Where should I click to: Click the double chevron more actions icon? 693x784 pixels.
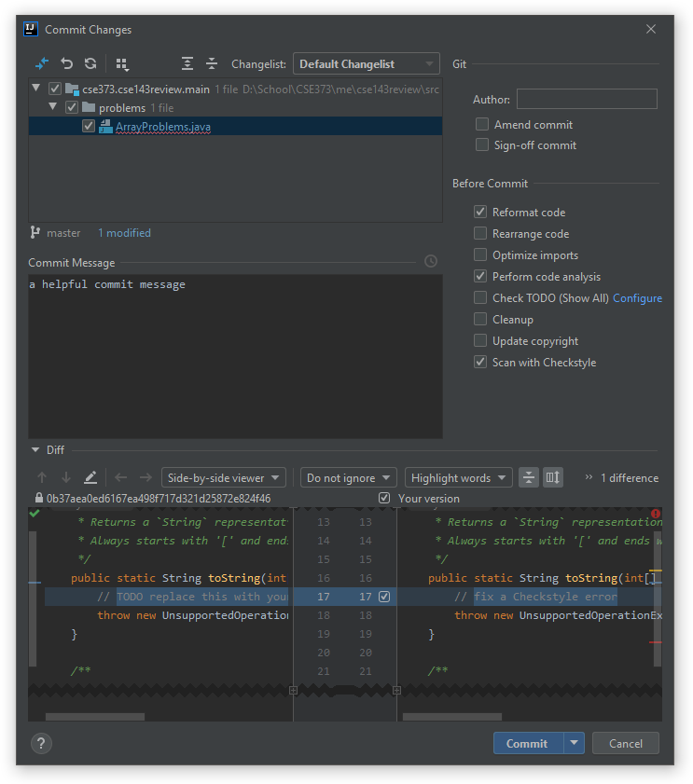coord(589,477)
